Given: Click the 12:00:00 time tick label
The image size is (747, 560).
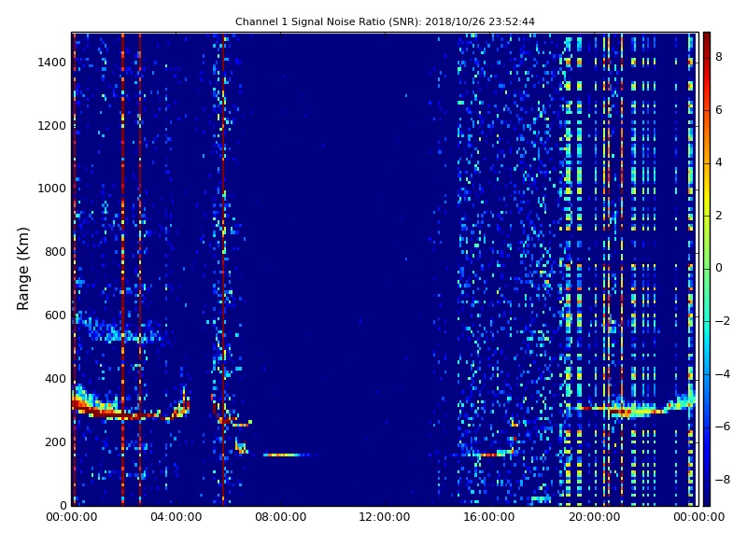Looking at the screenshot, I should (385, 517).
